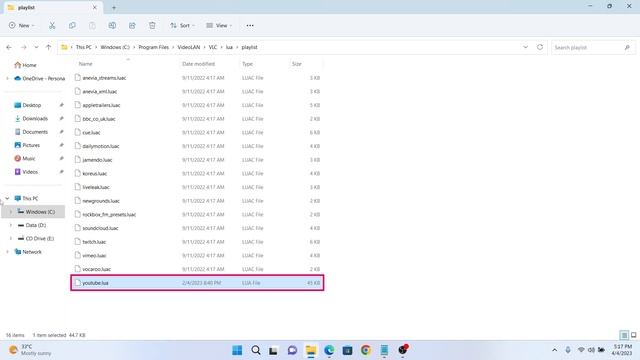Select the youtube.lua file

(197, 283)
